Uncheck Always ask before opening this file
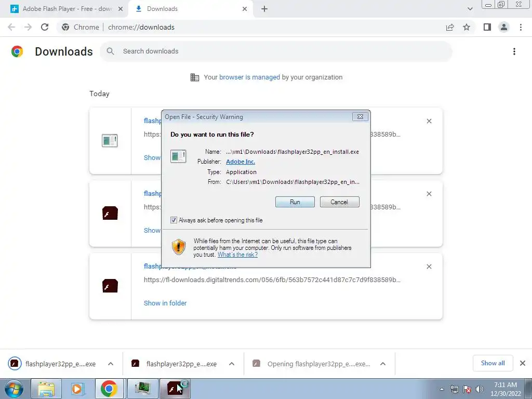The image size is (532, 399). (174, 220)
